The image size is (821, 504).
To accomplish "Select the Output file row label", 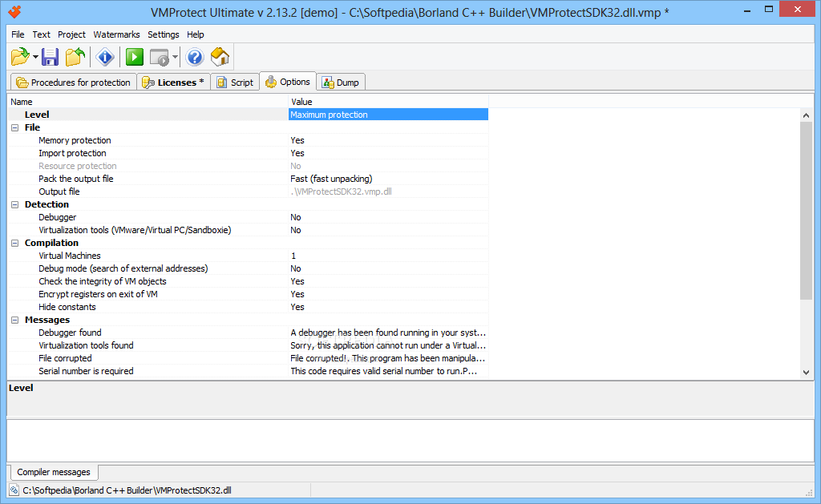I will click(59, 192).
